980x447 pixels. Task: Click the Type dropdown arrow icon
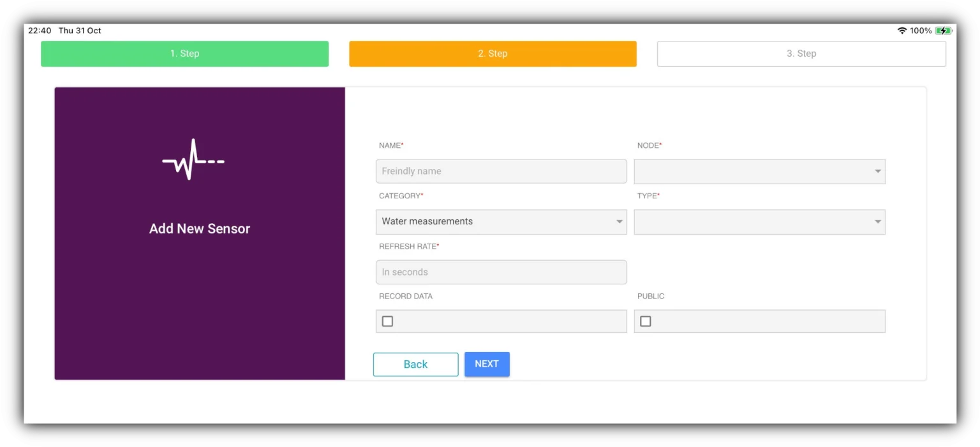(877, 222)
